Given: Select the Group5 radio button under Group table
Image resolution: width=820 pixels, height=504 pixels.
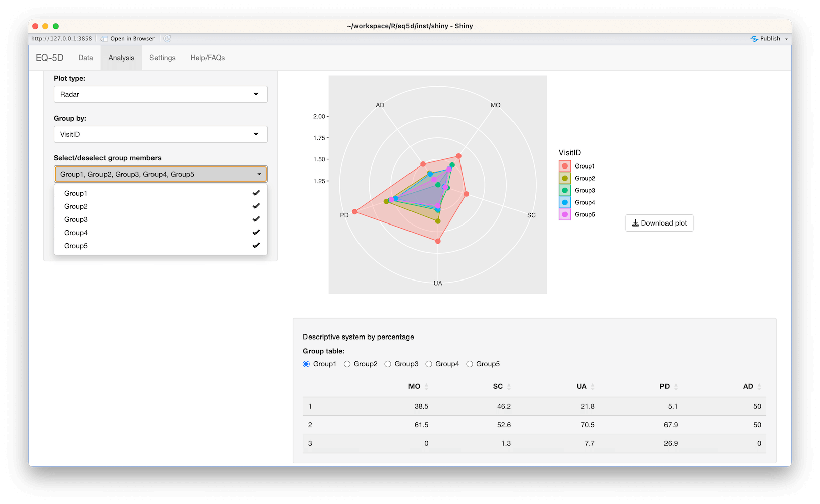Looking at the screenshot, I should 469,364.
